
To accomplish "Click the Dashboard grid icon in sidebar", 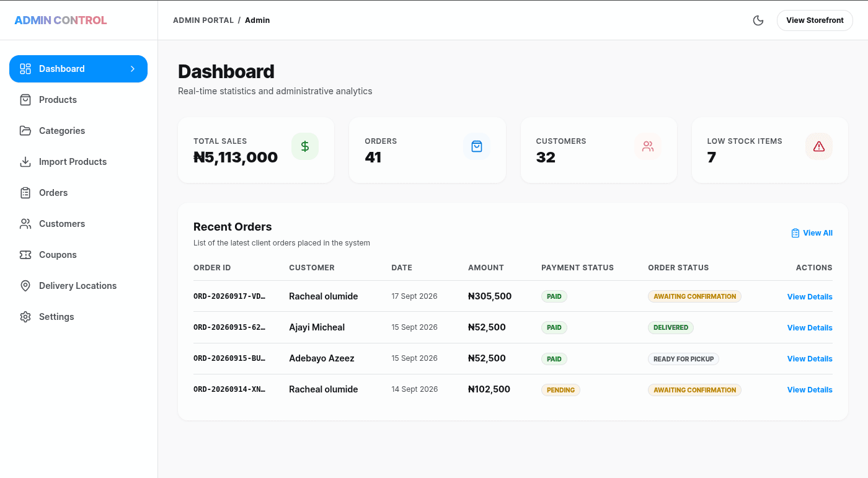I will point(25,69).
